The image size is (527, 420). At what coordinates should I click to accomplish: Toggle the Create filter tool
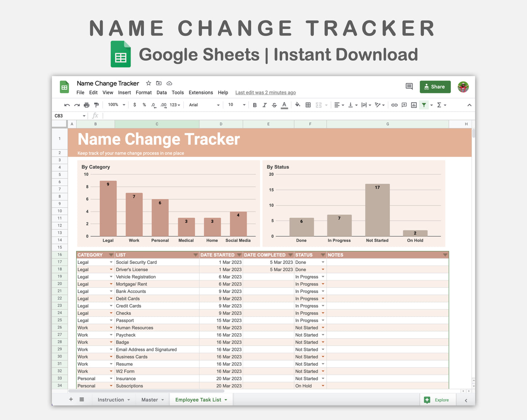[424, 105]
